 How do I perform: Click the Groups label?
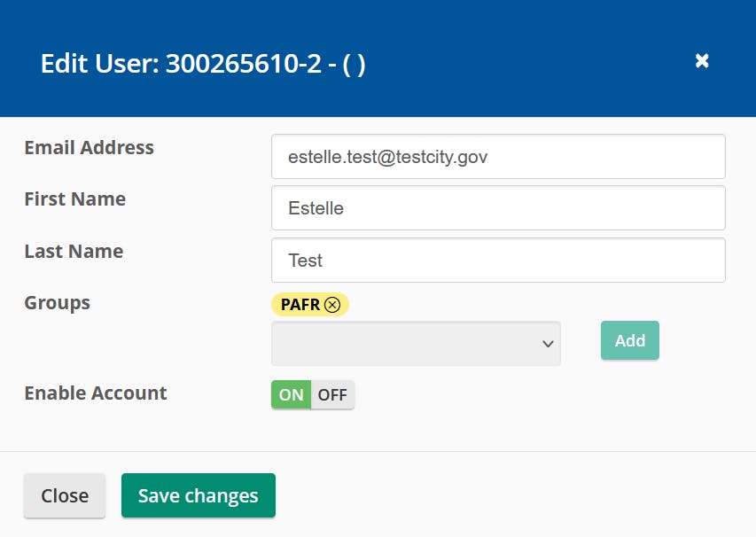tap(57, 303)
